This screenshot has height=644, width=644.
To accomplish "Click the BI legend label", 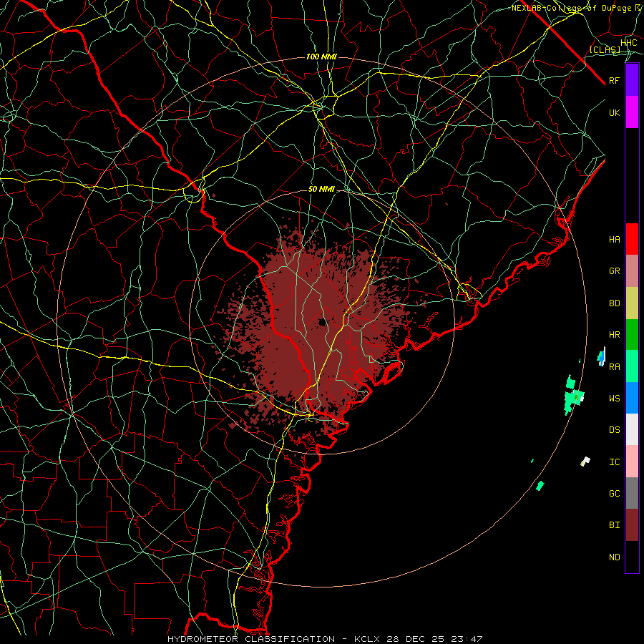I will 614,525.
